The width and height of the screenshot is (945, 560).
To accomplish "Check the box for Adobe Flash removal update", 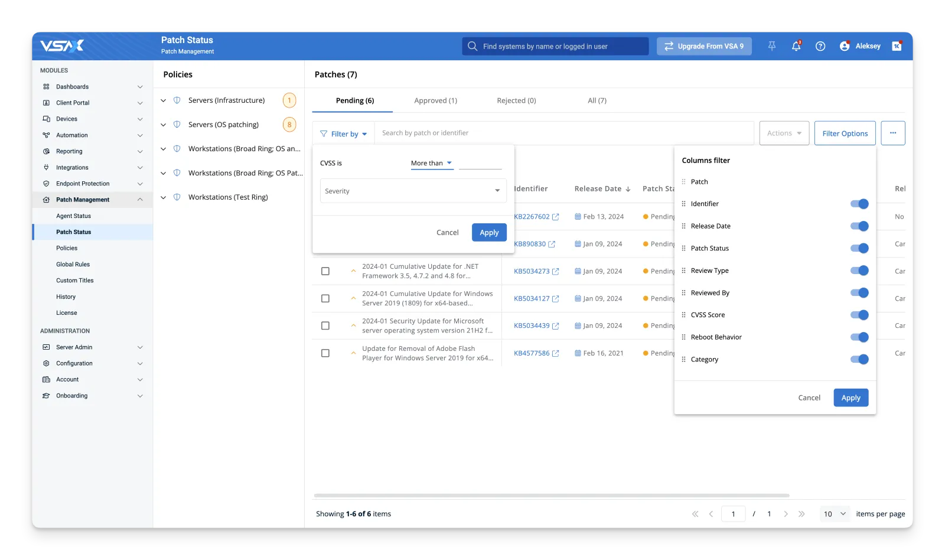I will coord(325,353).
